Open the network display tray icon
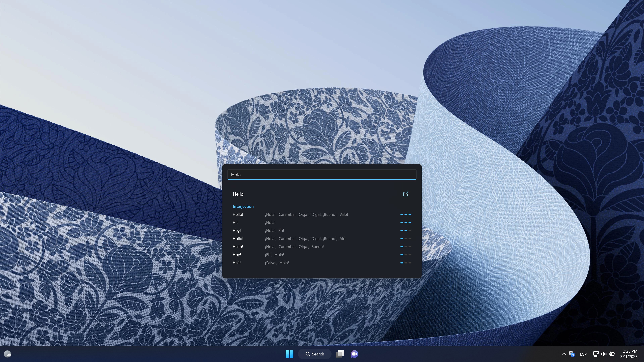This screenshot has height=362, width=644. (596, 354)
